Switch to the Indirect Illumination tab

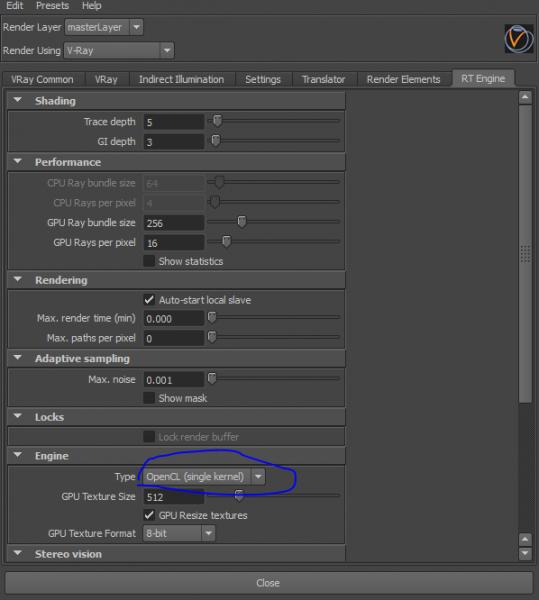coord(181,80)
